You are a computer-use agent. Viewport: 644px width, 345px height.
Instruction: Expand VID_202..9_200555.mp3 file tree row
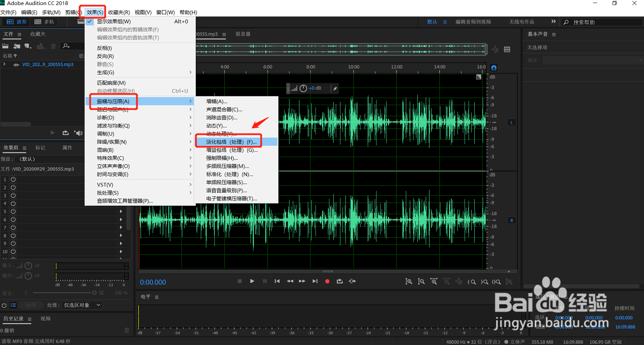4,64
